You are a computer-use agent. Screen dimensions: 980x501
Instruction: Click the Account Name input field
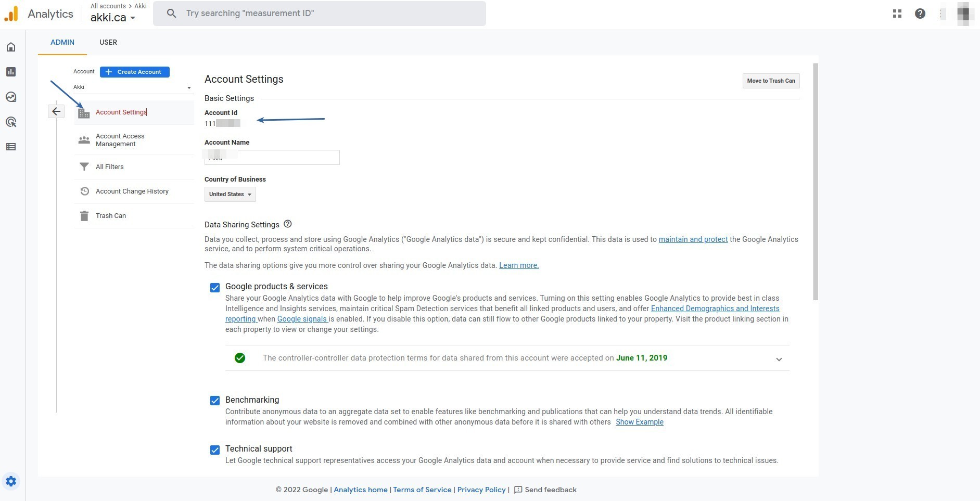pos(272,157)
